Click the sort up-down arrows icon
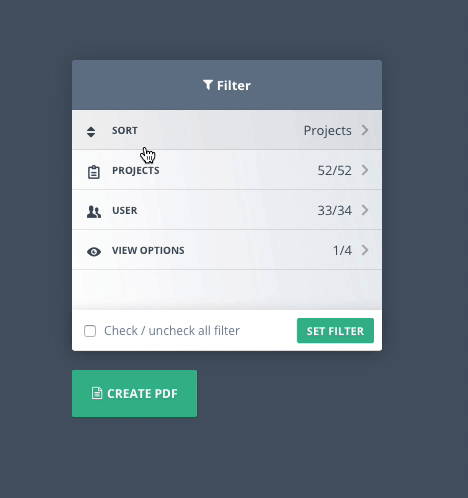The image size is (468, 498). tap(91, 132)
